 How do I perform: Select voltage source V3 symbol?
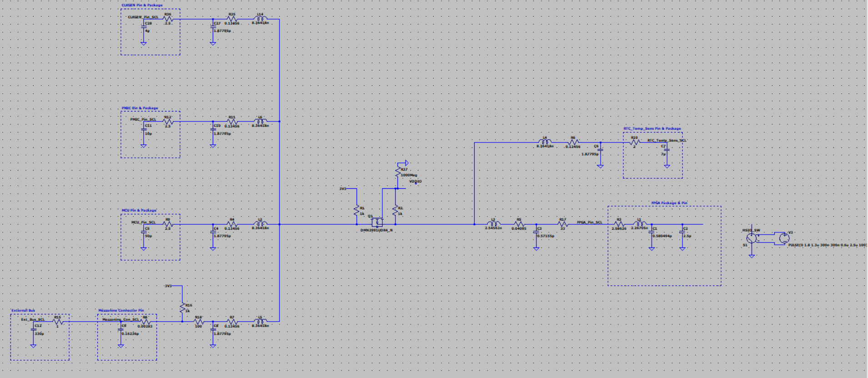(784, 238)
